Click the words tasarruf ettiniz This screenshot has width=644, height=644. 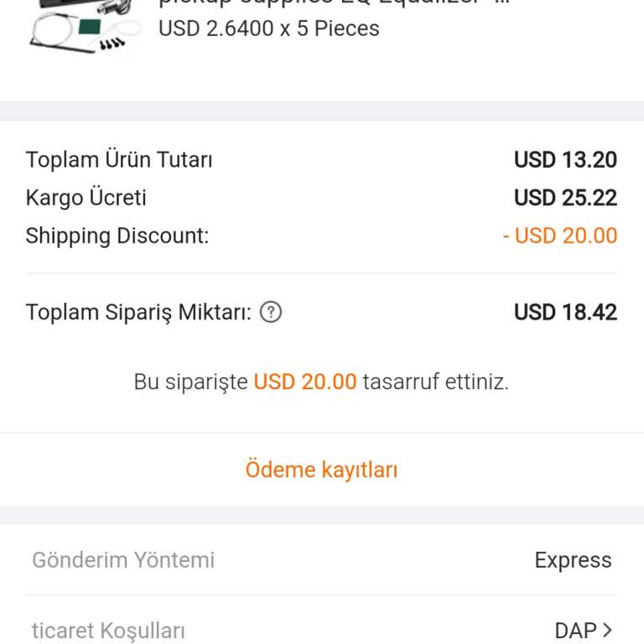coord(435,382)
